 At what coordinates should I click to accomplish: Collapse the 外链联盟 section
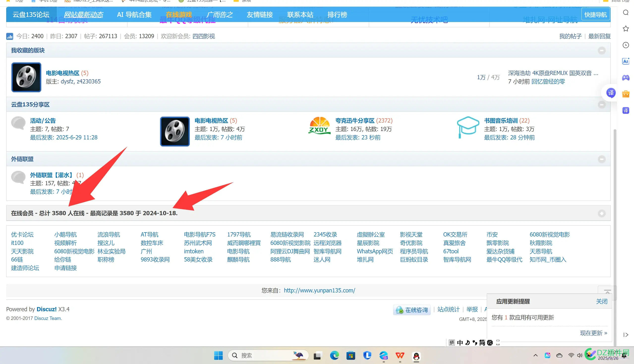pyautogui.click(x=602, y=159)
